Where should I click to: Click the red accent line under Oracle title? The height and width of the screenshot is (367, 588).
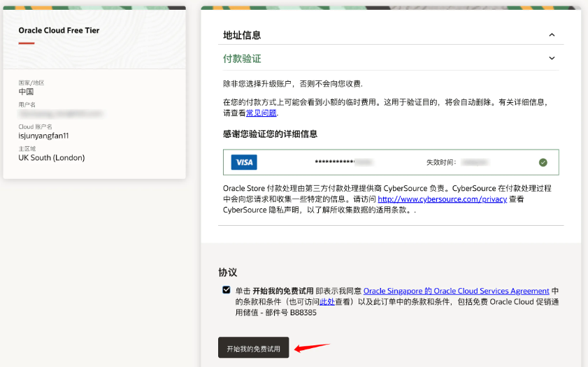pos(27,43)
